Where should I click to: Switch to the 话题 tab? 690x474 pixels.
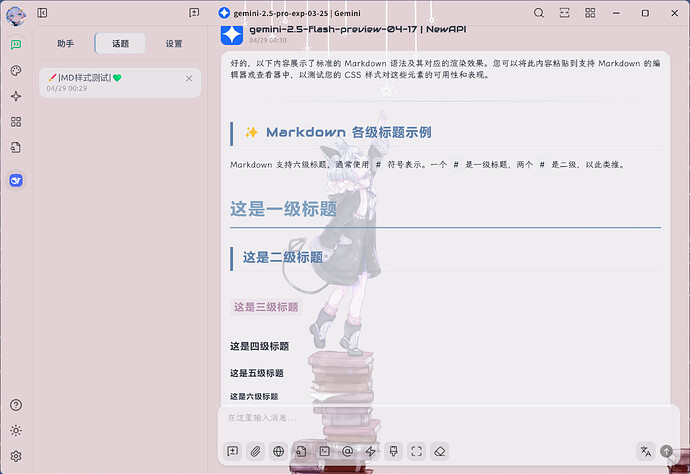point(120,44)
